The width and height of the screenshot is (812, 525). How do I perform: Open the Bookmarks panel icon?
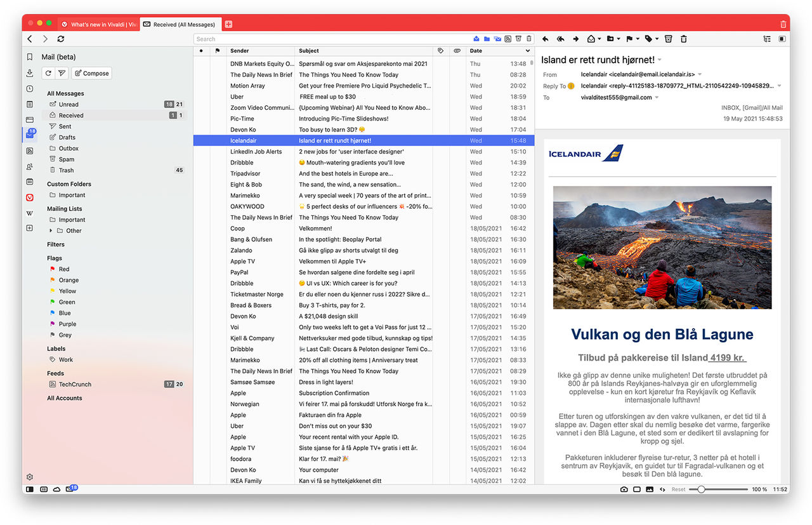30,56
